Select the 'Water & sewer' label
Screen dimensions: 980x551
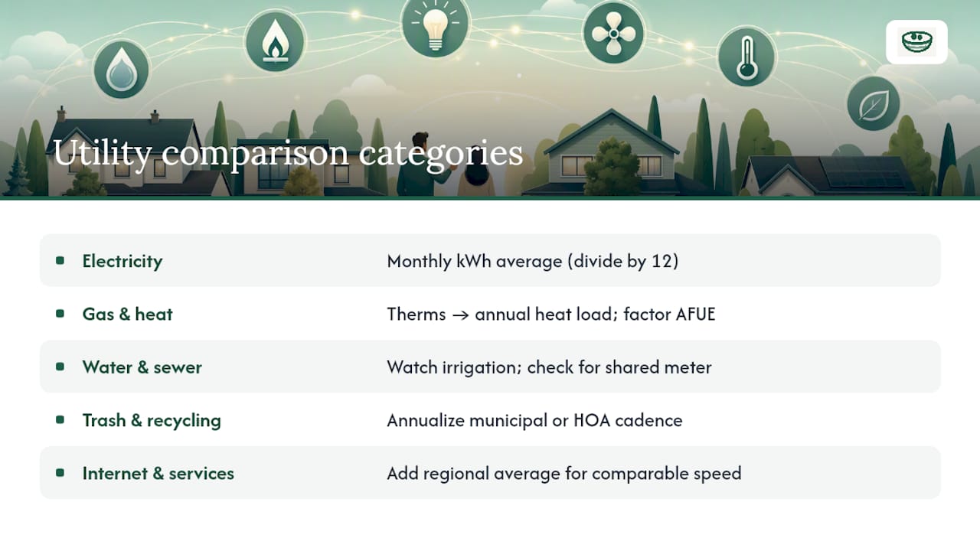(x=142, y=367)
